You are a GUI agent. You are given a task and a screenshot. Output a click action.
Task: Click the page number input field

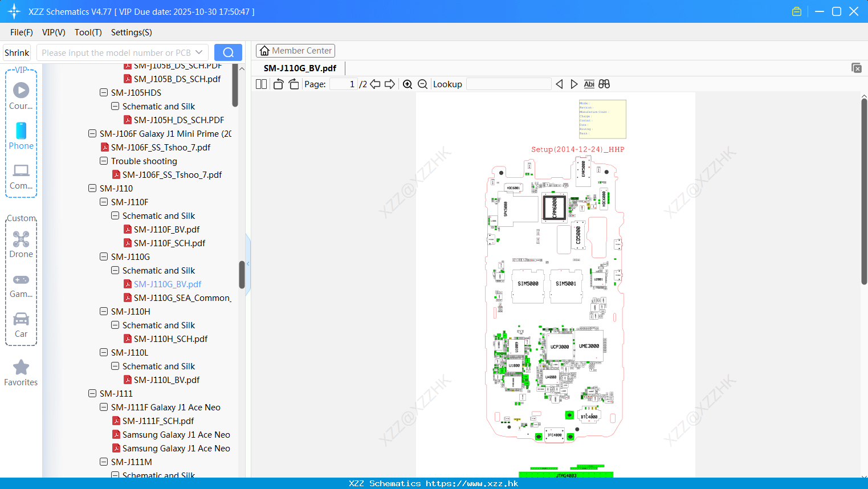pos(344,84)
